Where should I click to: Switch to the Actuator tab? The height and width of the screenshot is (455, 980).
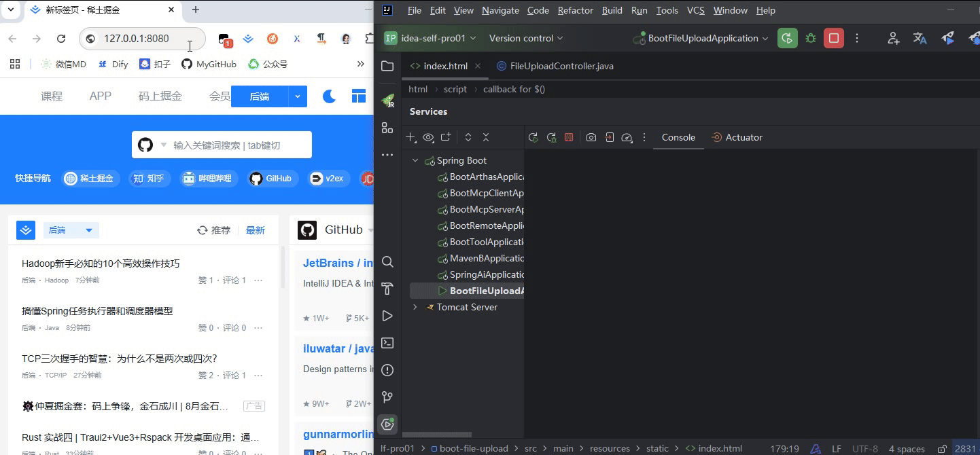click(x=737, y=137)
